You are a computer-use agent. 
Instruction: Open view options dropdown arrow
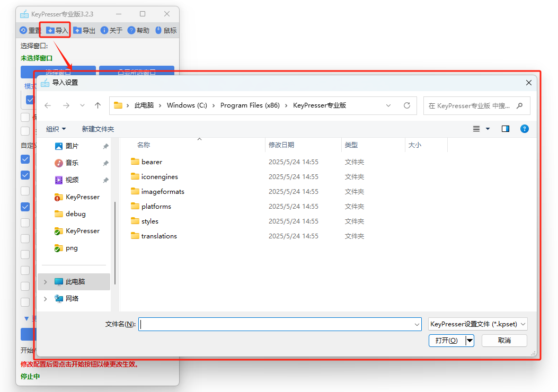coord(488,129)
